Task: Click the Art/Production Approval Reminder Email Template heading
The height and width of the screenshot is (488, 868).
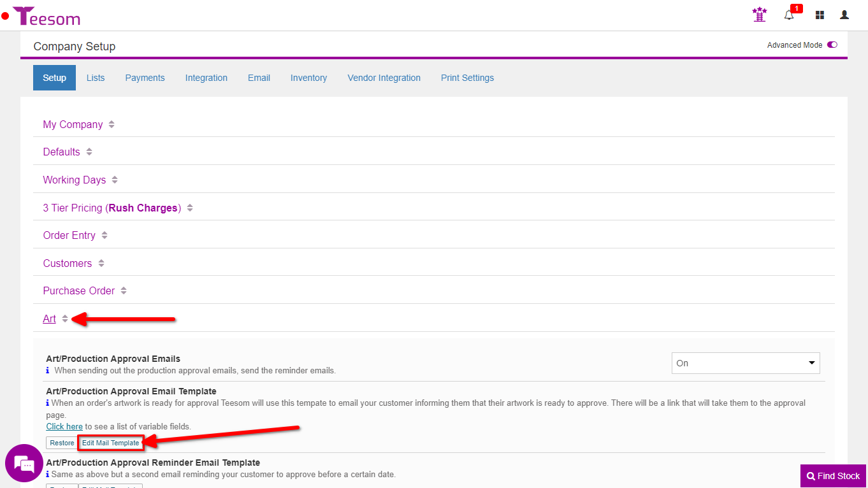Action: [153, 463]
